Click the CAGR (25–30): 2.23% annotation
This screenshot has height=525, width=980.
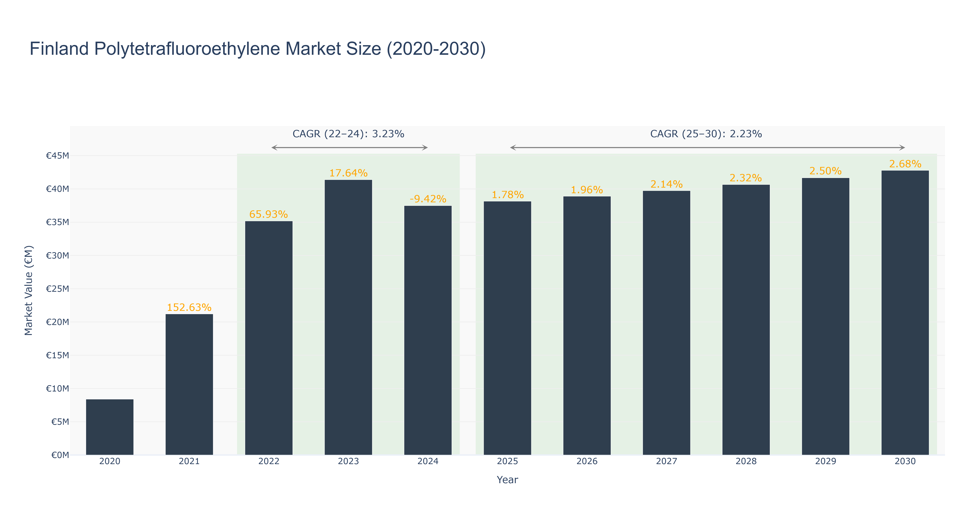[706, 134]
